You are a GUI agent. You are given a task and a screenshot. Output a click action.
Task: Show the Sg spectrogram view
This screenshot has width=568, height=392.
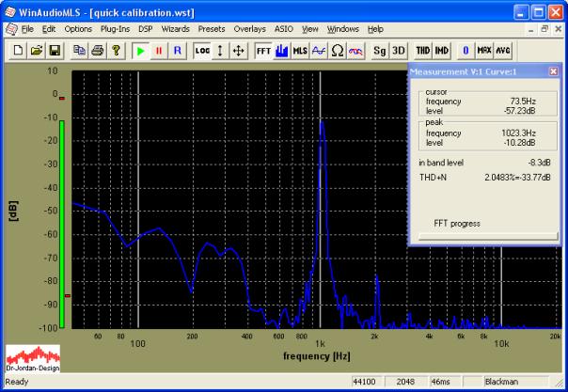coord(379,50)
